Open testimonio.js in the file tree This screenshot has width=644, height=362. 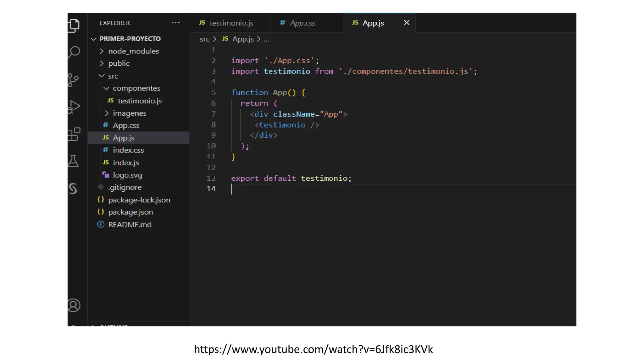138,101
